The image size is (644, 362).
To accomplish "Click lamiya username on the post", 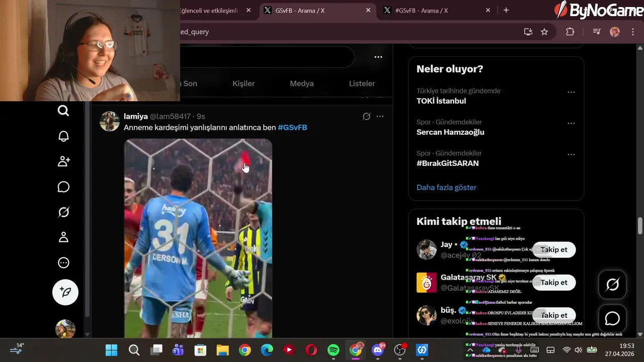I will pos(136,116).
